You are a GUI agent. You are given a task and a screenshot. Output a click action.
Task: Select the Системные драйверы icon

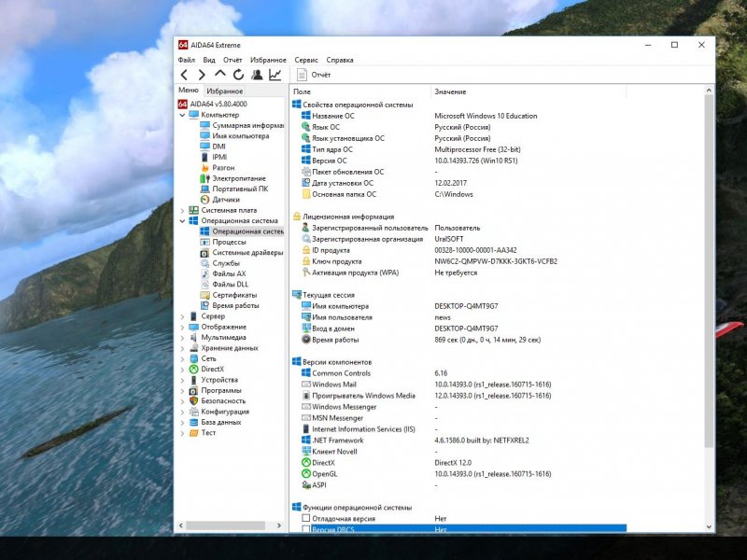click(204, 252)
